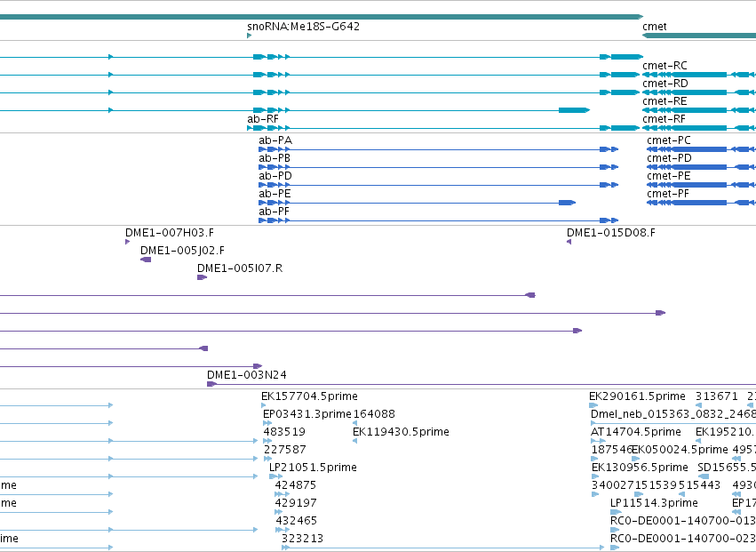Open the EK050024.5prime EST label
756x552 pixels.
pos(680,450)
